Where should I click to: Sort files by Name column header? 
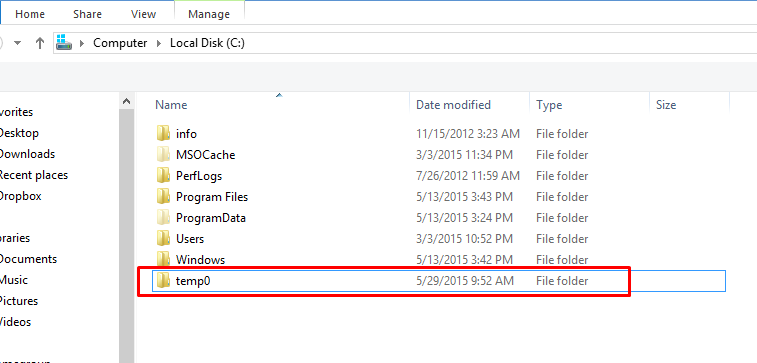point(171,105)
